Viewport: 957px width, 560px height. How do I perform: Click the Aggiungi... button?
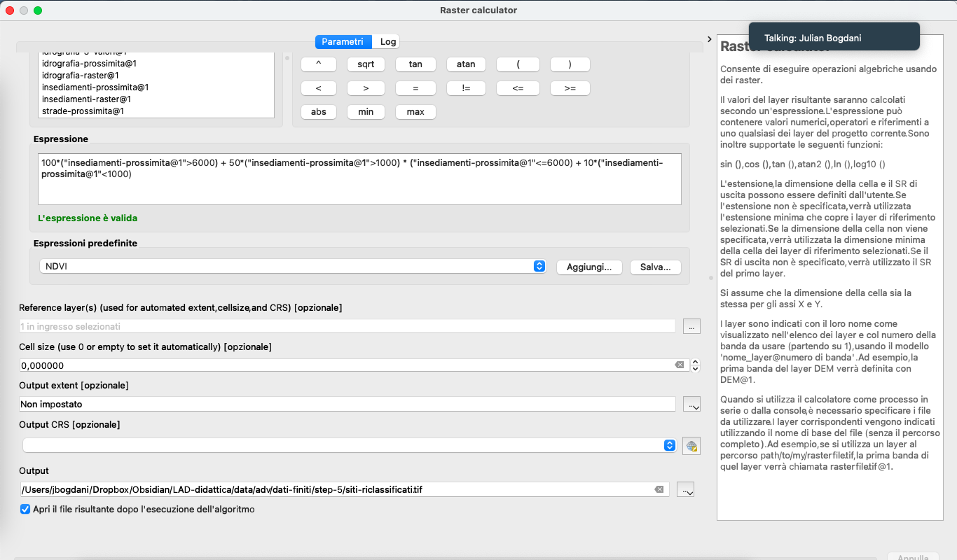(x=589, y=267)
